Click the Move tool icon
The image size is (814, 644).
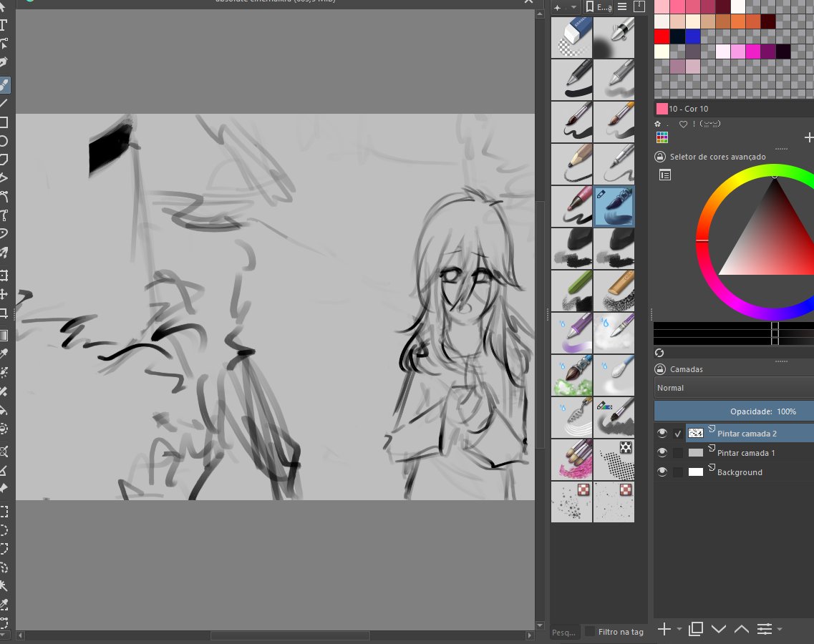pyautogui.click(x=4, y=294)
